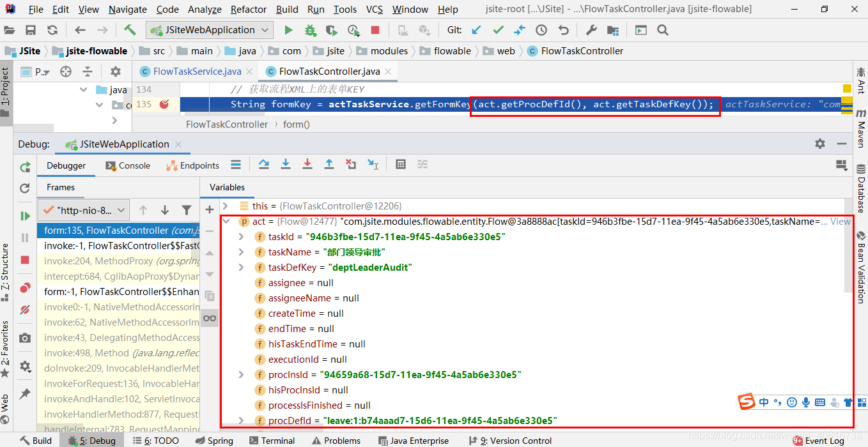Move to the next frame with the down arrow

pos(165,210)
